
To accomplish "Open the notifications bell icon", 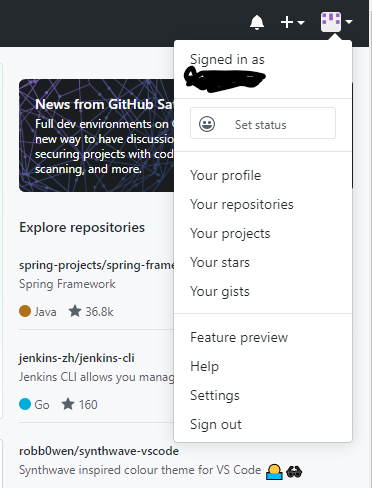I will pos(257,22).
